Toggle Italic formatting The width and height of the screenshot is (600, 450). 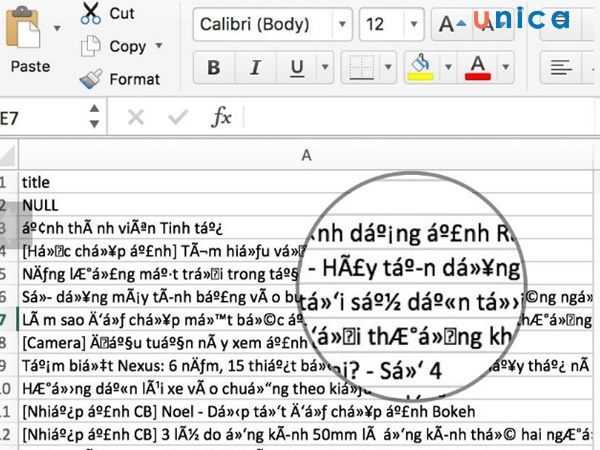click(255, 67)
